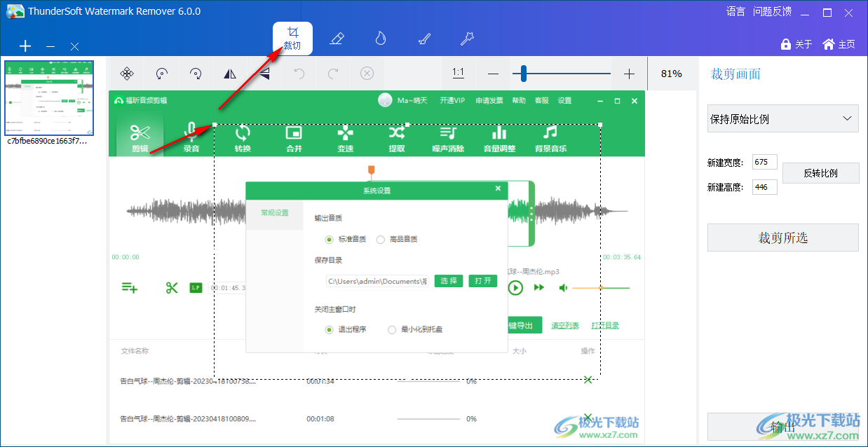Remove the selected image with the minus icon
The image size is (868, 447).
50,46
